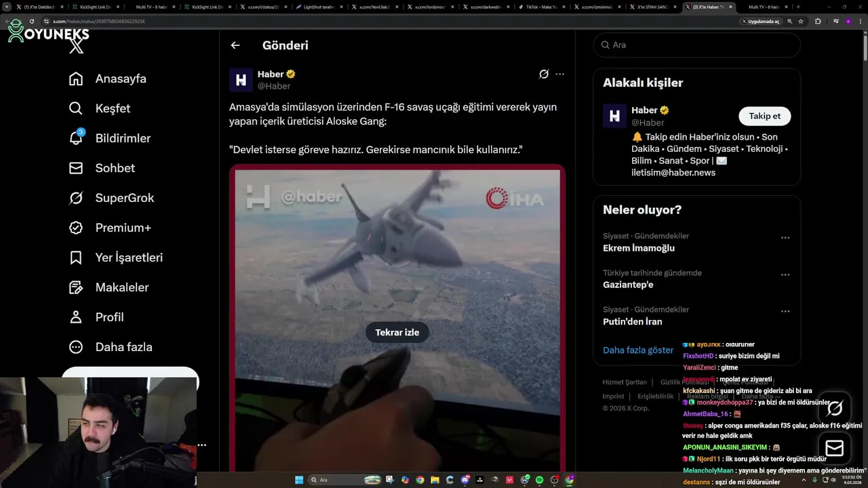The width and height of the screenshot is (868, 488).
Task: Open browser extensions puzzle icon
Action: click(818, 22)
